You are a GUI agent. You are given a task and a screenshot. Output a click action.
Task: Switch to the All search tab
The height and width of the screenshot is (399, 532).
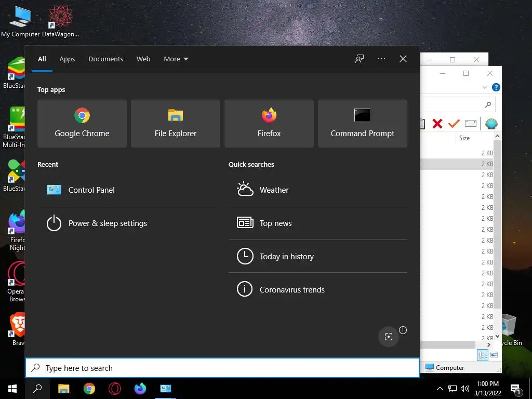coord(42,59)
